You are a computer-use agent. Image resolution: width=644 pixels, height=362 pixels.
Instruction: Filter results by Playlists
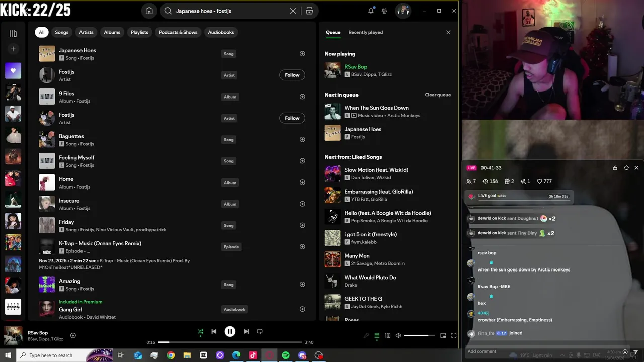click(x=139, y=32)
